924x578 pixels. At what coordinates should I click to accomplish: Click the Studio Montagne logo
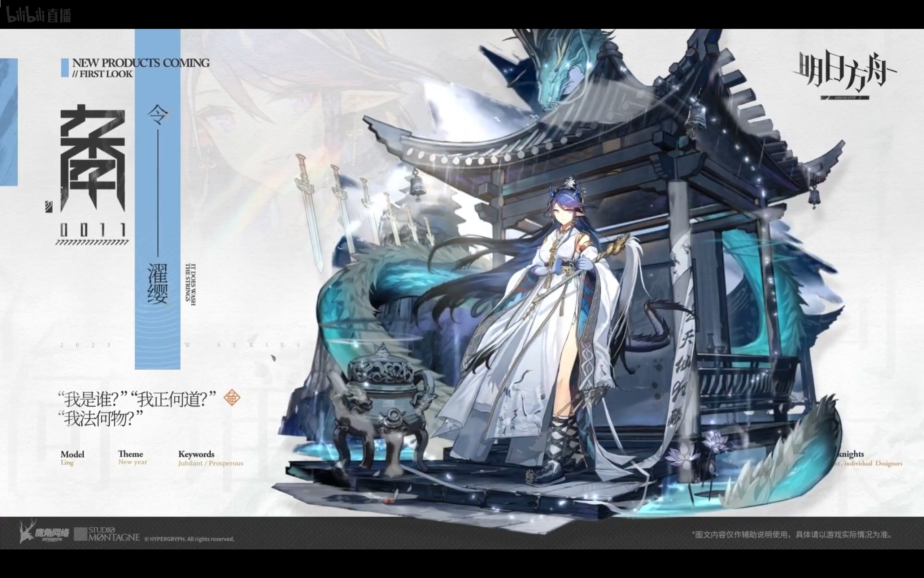[x=107, y=534]
